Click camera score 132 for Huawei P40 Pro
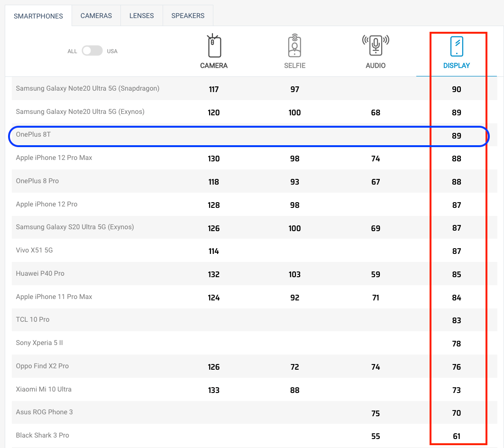The image size is (504, 448). coord(214,274)
